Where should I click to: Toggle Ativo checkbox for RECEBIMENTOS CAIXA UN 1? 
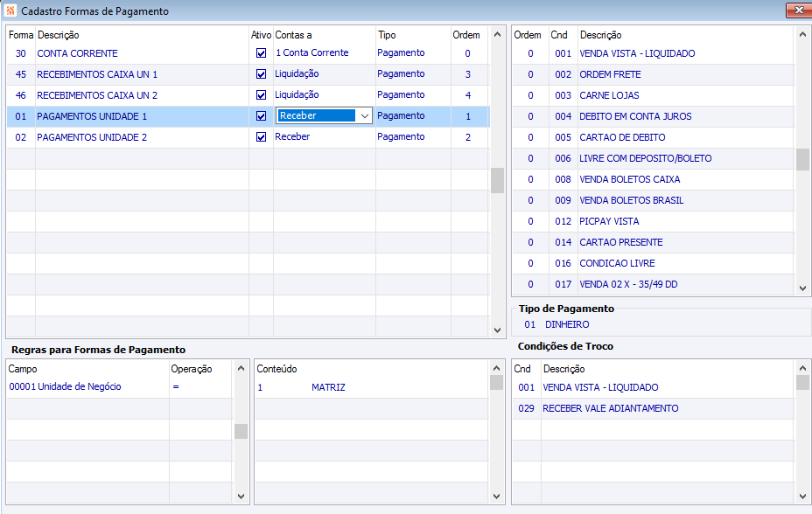click(x=261, y=74)
